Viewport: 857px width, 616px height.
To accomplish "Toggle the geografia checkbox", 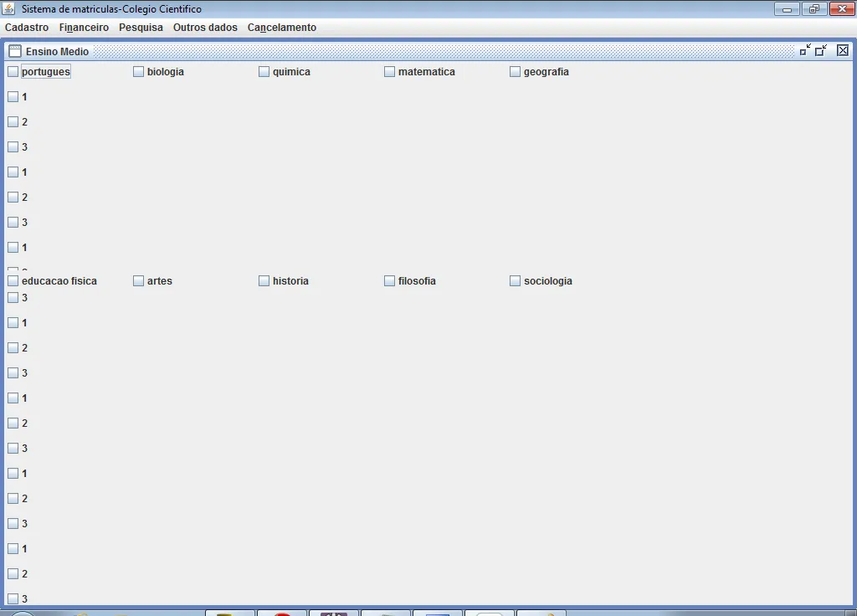I will point(515,72).
